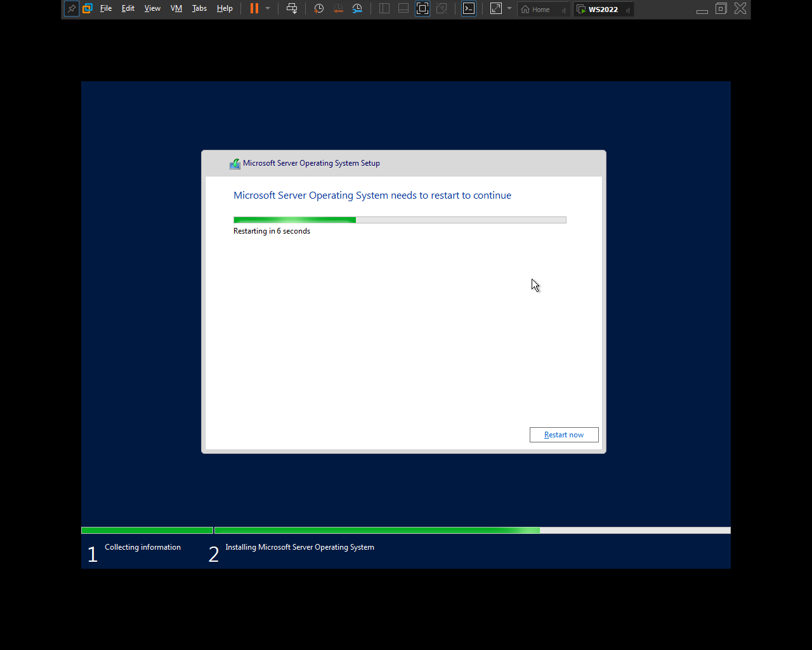Open the Edit menu
The image size is (812, 650).
tap(128, 9)
